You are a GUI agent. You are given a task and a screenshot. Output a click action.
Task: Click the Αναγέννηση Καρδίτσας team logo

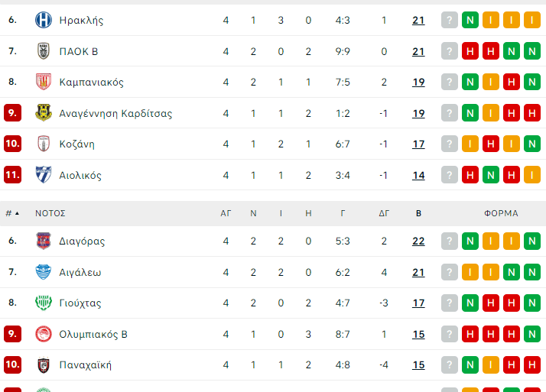(43, 113)
